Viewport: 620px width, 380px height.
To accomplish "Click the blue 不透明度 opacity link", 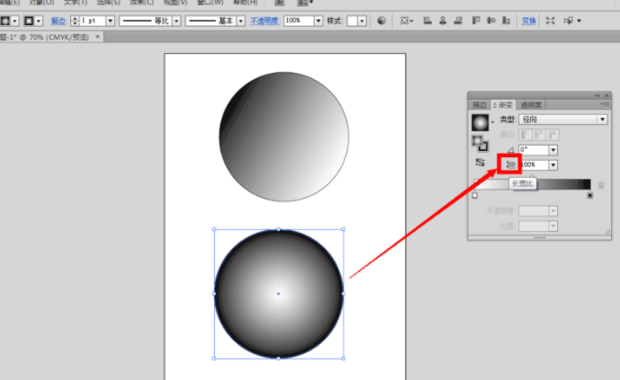I will [x=265, y=21].
